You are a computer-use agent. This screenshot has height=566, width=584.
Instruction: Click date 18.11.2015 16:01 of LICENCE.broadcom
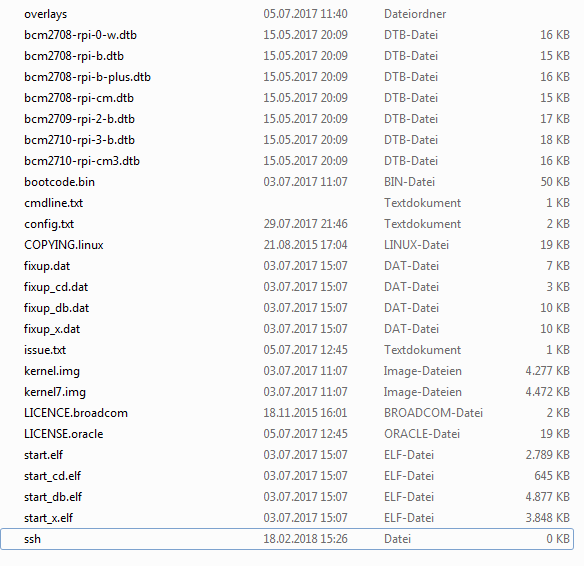(x=305, y=413)
